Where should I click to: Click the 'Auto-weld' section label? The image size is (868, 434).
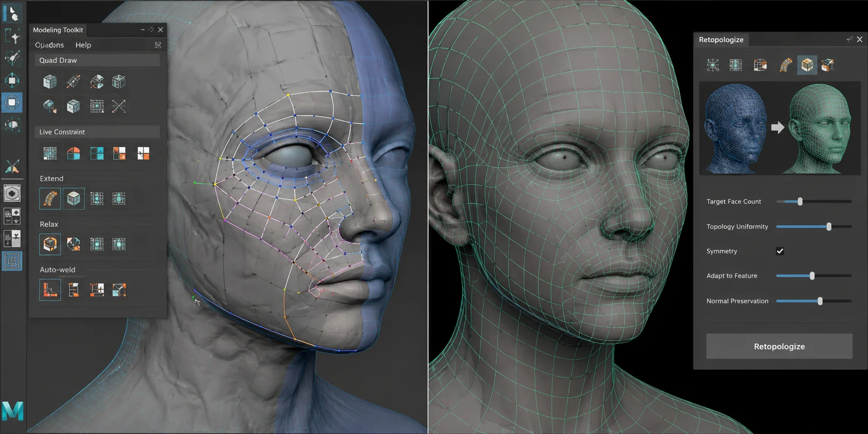[x=57, y=270]
